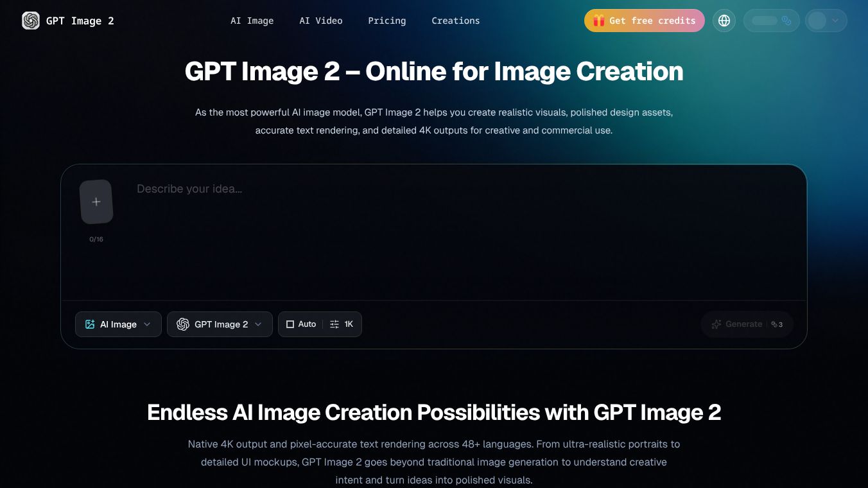Click the chevron beside the avatar
The image size is (868, 488).
[x=835, y=21]
